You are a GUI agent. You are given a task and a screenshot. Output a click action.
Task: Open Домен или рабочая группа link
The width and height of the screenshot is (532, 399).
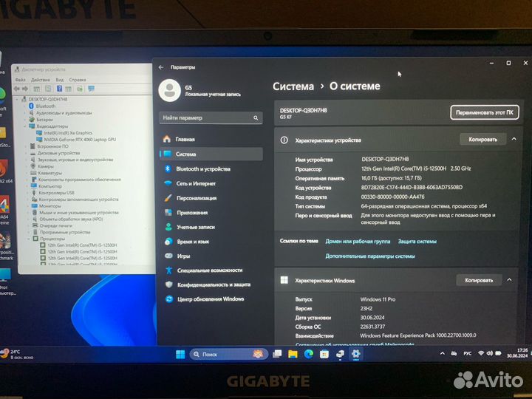pyautogui.click(x=358, y=242)
